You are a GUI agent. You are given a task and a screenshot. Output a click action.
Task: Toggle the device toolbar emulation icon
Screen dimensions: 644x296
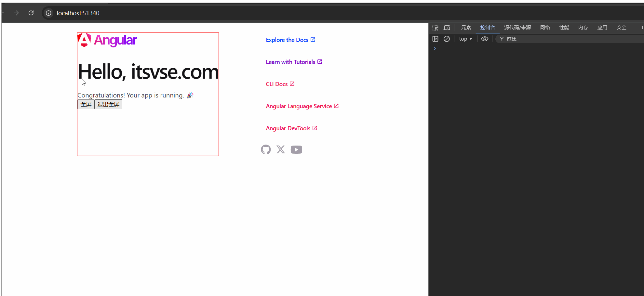click(x=447, y=28)
